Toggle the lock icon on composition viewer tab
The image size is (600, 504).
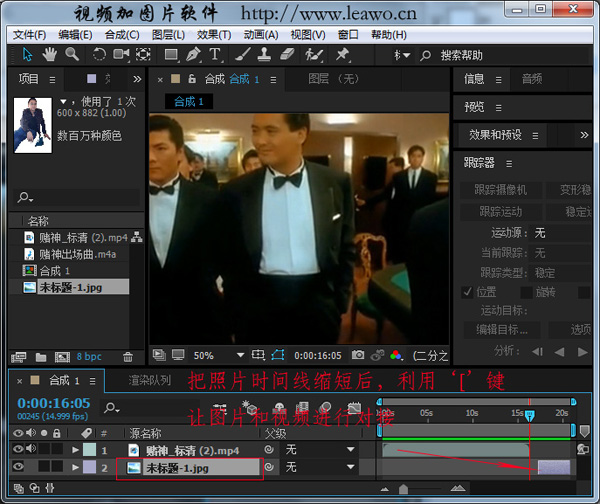(x=192, y=79)
